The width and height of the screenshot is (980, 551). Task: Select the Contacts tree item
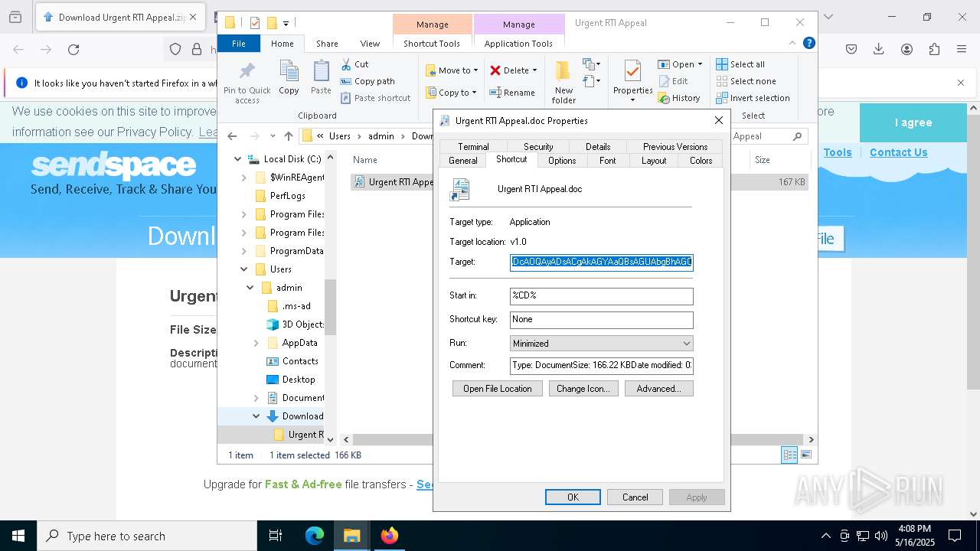tap(292, 361)
